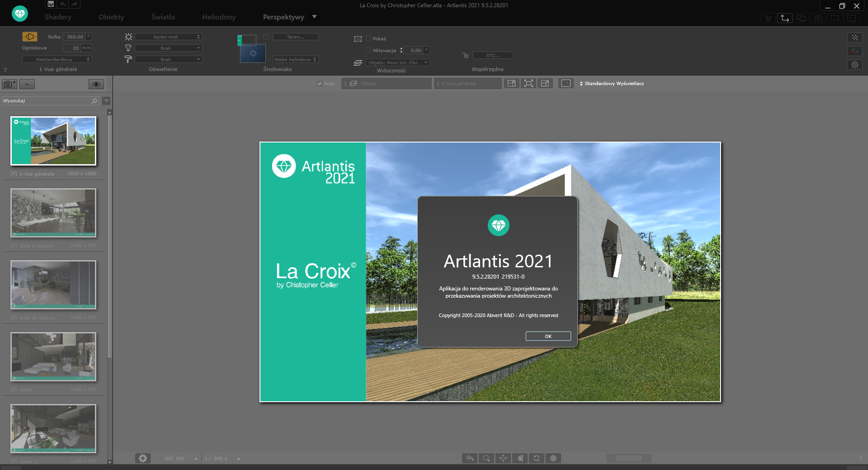Select the pan move arrows tool

pos(503,458)
